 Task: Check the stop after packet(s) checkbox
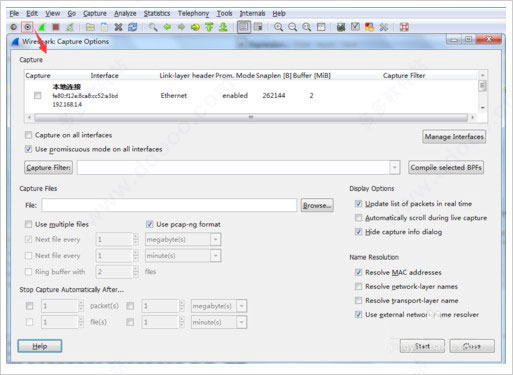coord(30,306)
